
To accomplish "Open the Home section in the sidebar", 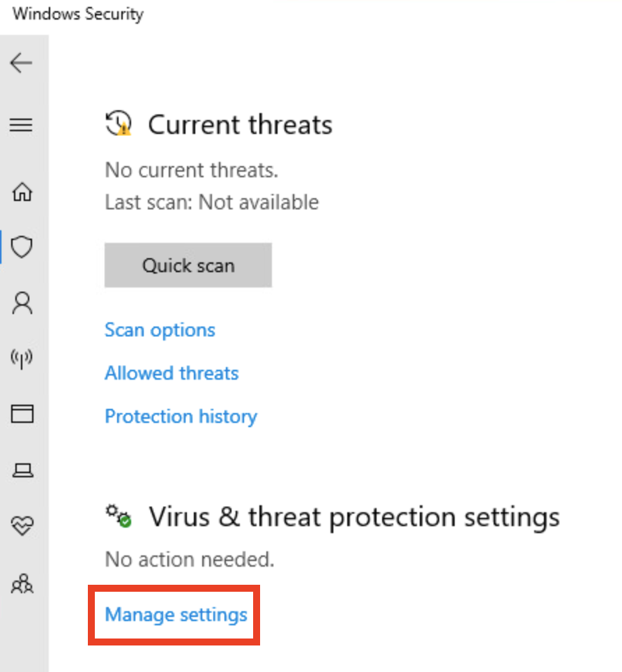I will point(22,193).
